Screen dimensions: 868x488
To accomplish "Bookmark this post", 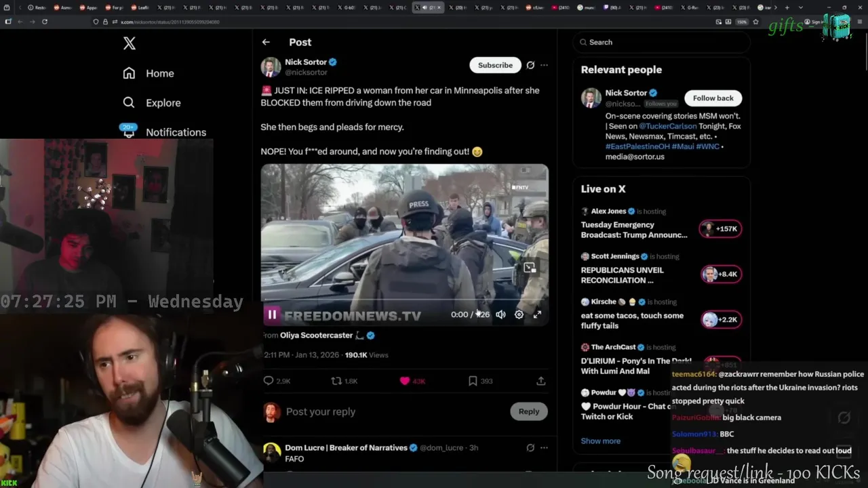I will [x=473, y=381].
